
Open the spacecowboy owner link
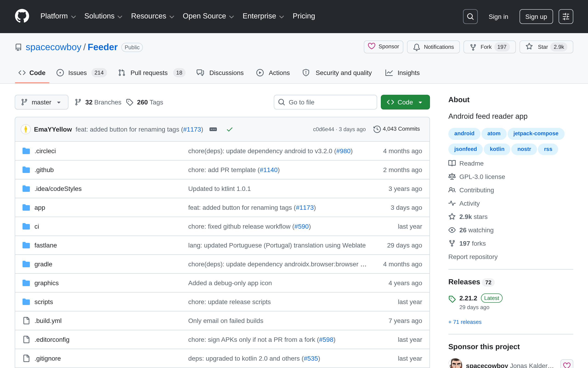coord(54,47)
